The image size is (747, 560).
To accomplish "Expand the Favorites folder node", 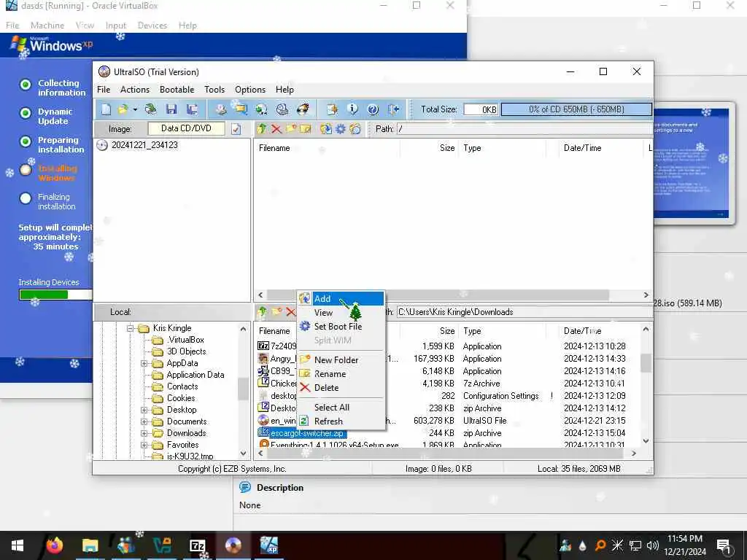I will (x=144, y=446).
